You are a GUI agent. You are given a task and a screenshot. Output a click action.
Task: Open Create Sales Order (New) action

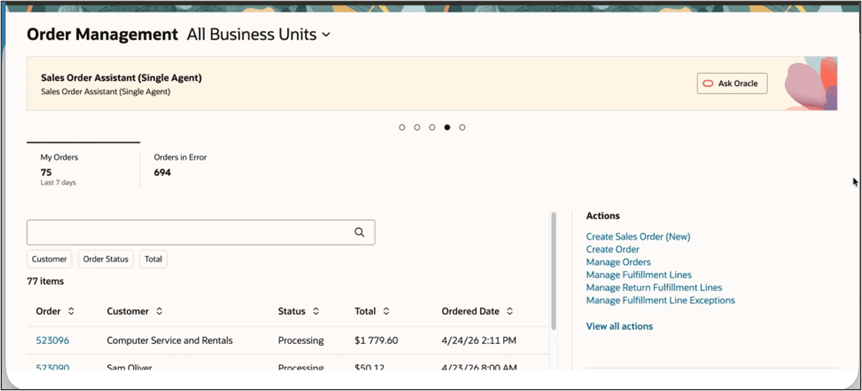click(638, 236)
